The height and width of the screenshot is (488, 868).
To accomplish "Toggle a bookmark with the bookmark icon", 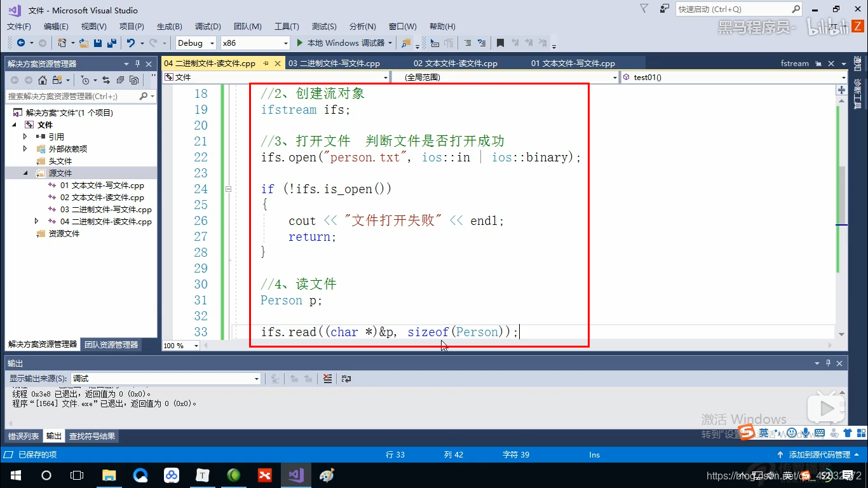I will pos(500,43).
